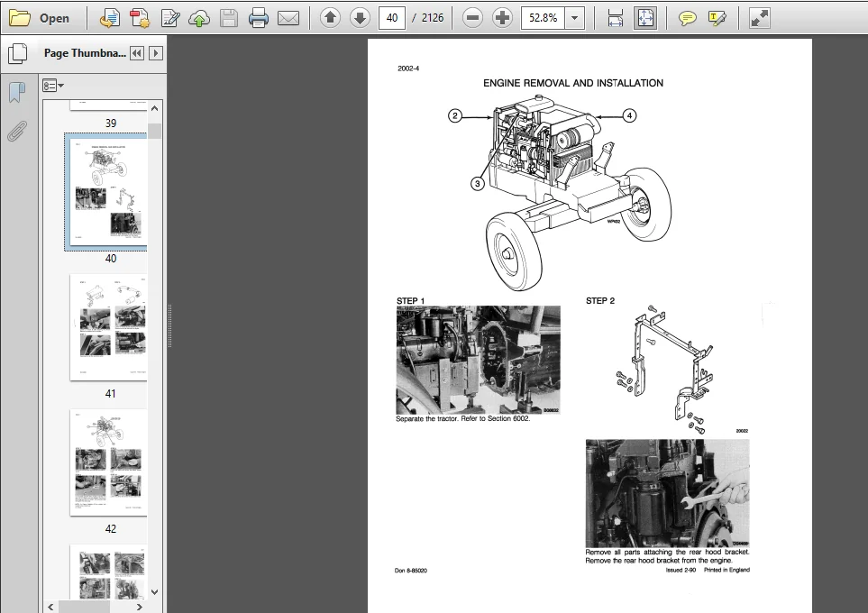Add a sticky note comment icon
Viewport: 868px width, 613px height.
click(x=687, y=18)
